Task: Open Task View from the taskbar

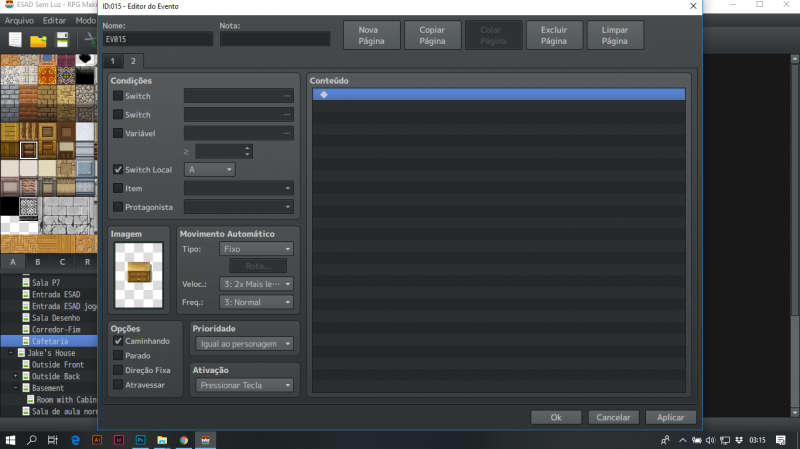Action: pos(53,440)
